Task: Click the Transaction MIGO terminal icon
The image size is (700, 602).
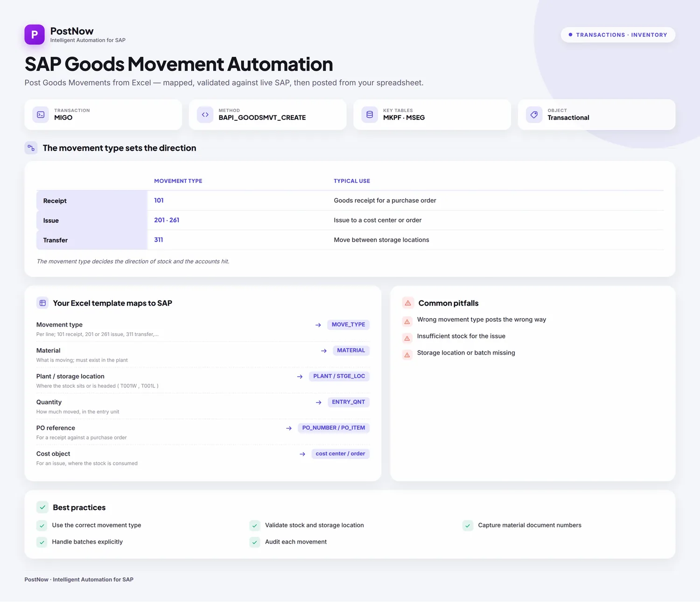Action: pos(41,114)
